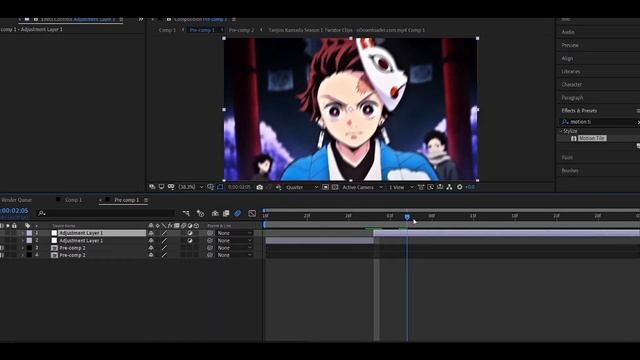Click the adjust exposure value +0.0
Screen dimensions: 640x360
470,187
